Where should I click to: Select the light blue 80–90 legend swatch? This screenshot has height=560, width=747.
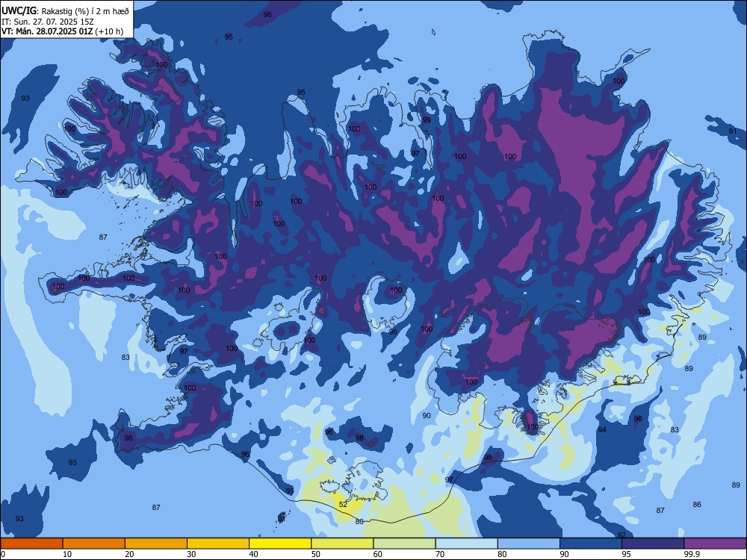[x=529, y=544]
